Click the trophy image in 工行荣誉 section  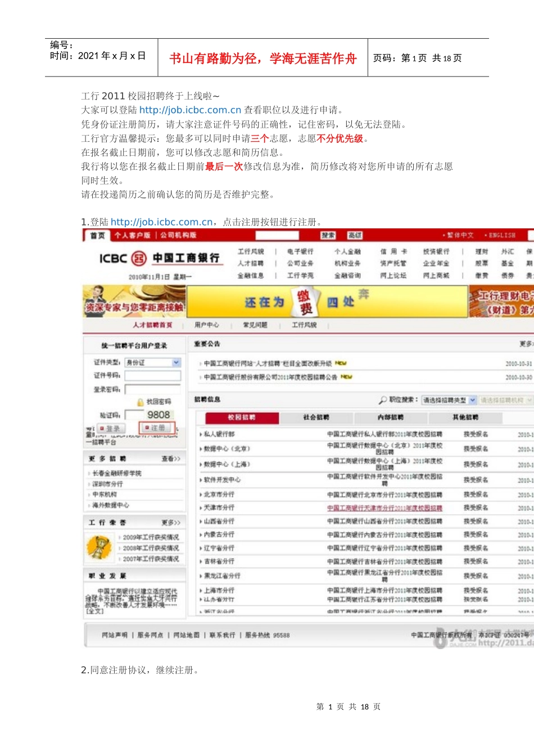(99, 548)
